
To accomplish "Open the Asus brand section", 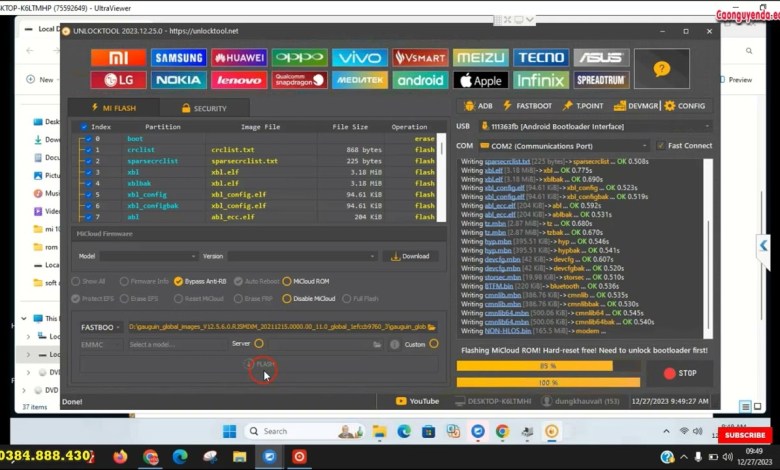I will [x=601, y=58].
